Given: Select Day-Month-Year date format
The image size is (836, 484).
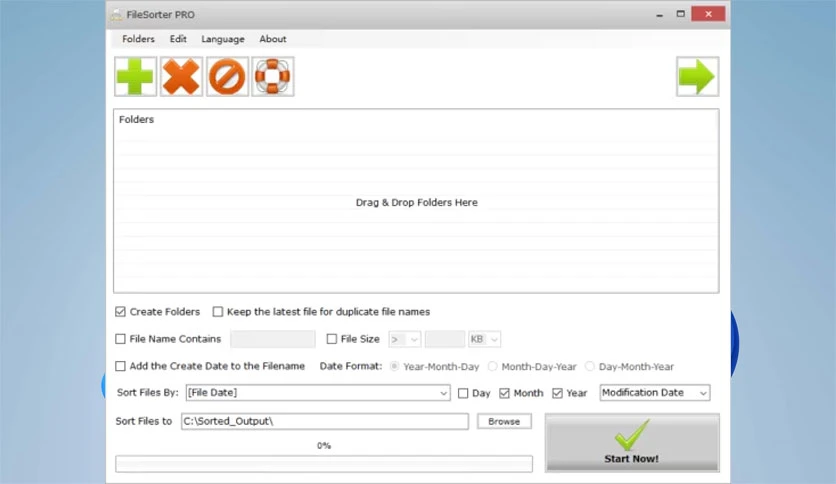Looking at the screenshot, I should 590,367.
